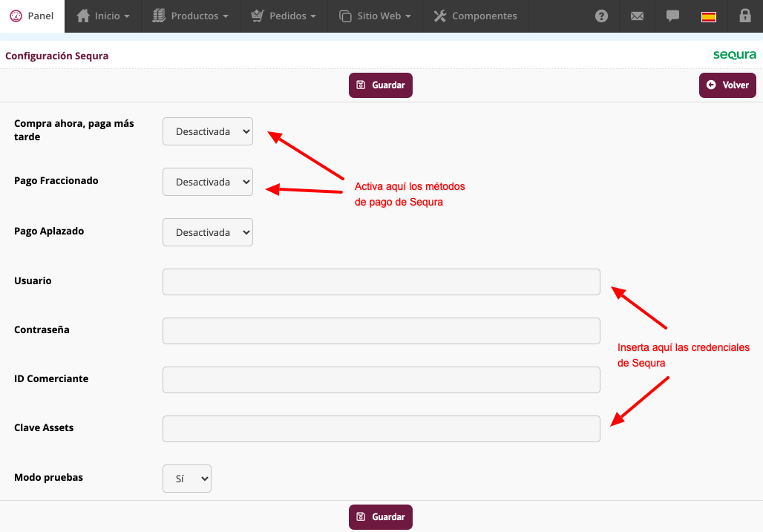Click the padlock icon in navbar

pos(745,16)
